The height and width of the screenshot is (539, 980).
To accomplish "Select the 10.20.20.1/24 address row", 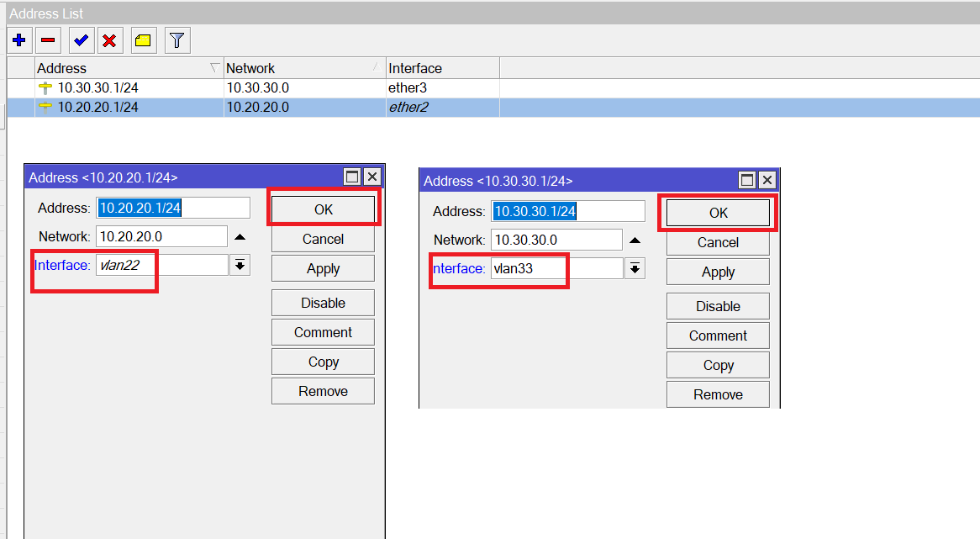I will (493, 108).
